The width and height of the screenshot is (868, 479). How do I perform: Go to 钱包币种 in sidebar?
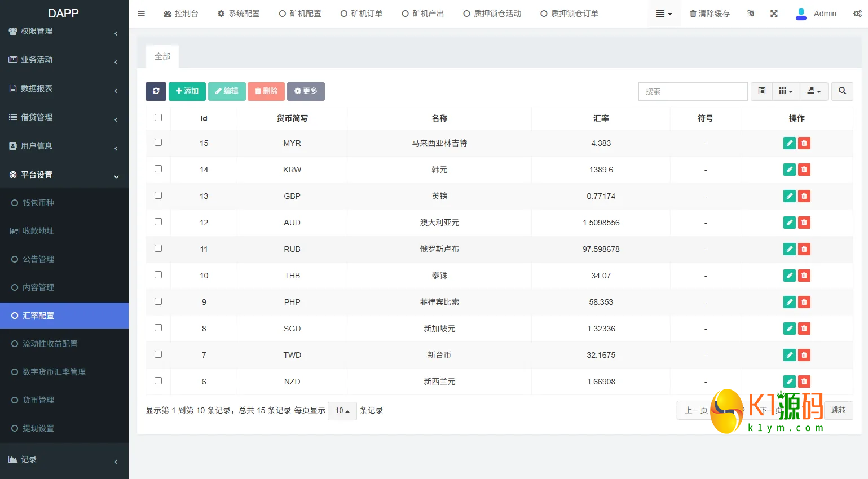64,203
